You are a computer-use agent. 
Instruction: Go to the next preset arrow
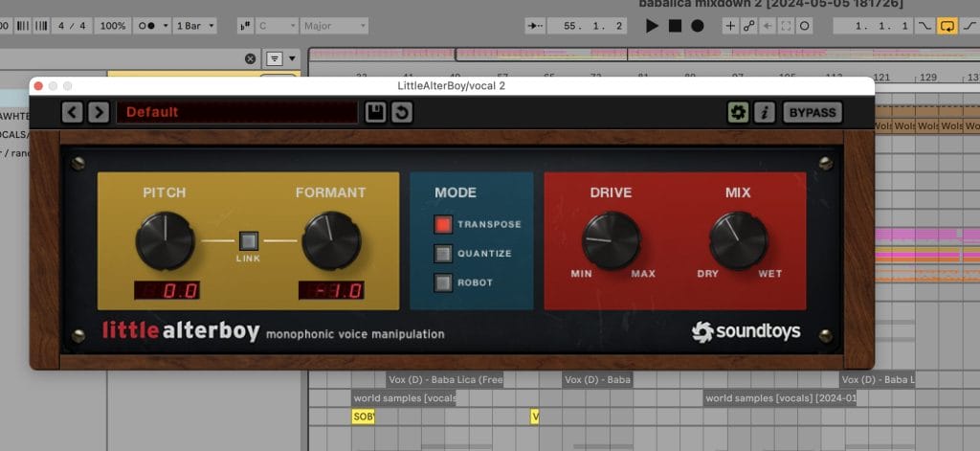pyautogui.click(x=98, y=113)
